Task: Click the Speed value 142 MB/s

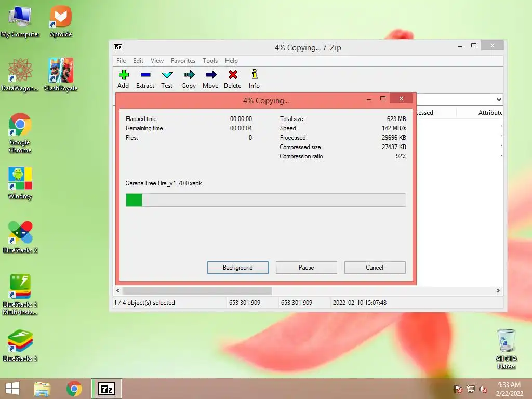Action: 394,128
